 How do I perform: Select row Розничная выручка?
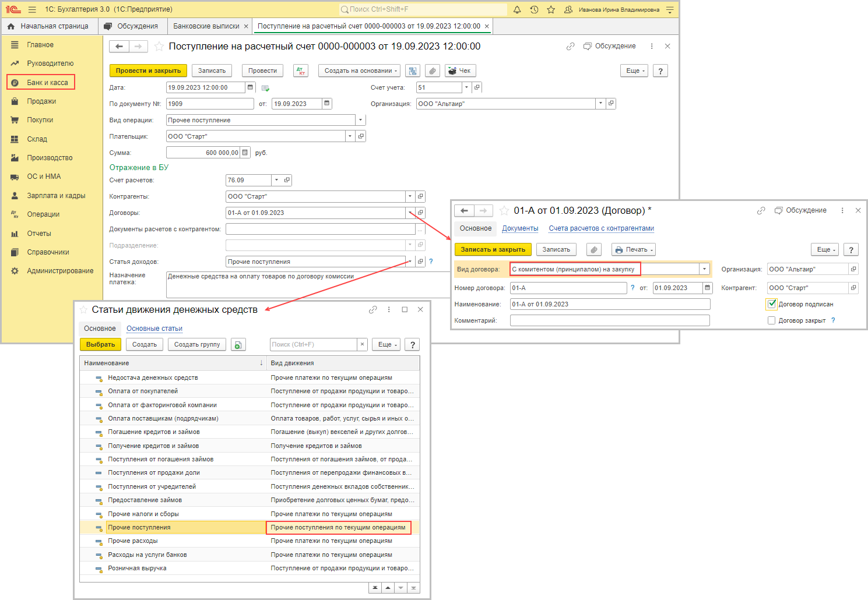pyautogui.click(x=249, y=568)
